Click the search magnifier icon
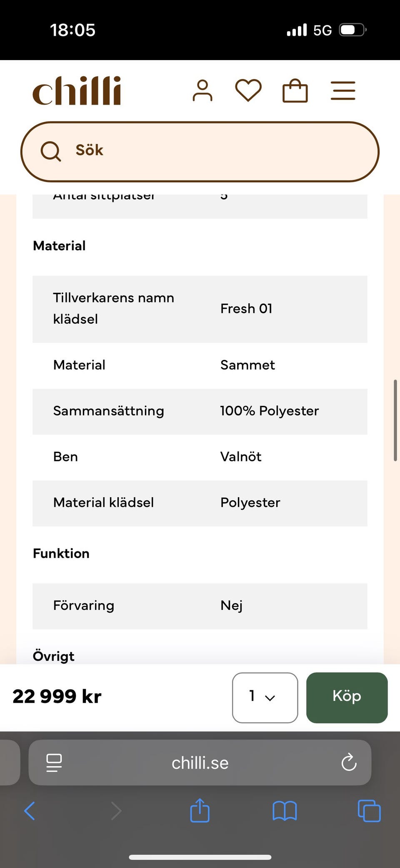 50,151
